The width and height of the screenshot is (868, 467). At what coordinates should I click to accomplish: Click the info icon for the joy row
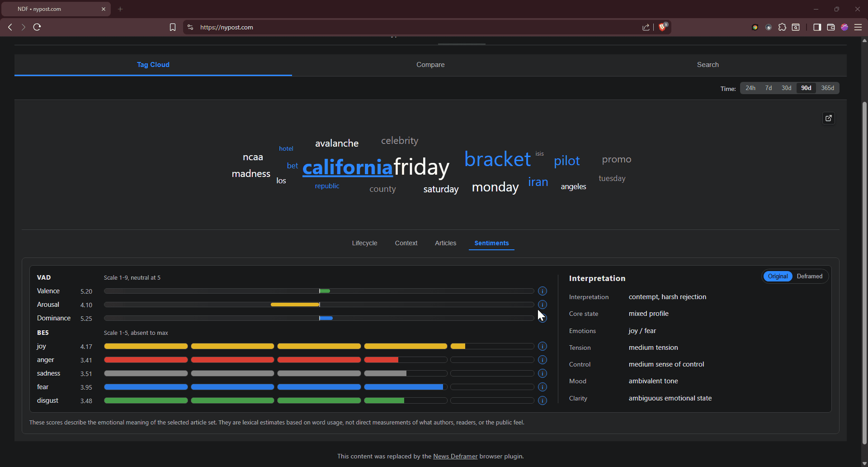click(x=542, y=346)
